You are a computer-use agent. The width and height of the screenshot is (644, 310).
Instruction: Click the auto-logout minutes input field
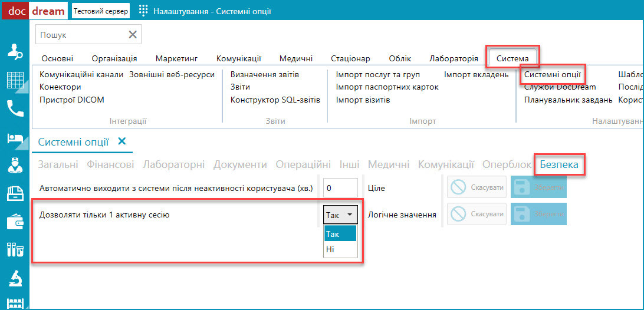[x=340, y=188]
